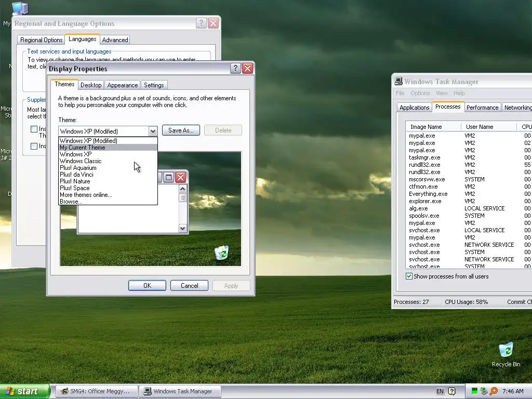
Task: Click the preview window scrollbar up arrow
Action: point(182,189)
